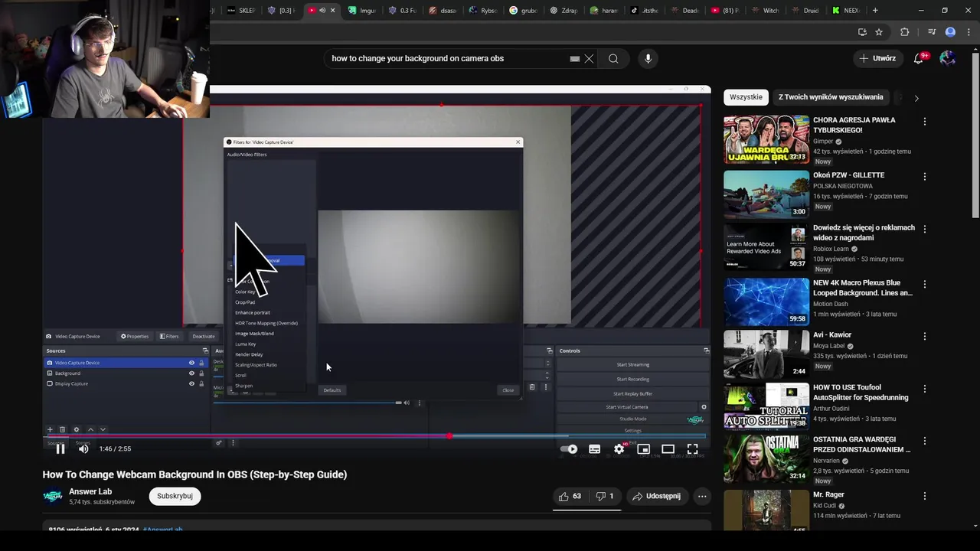Switch to the NEEX browser tab
Image resolution: width=980 pixels, height=551 pixels.
(847, 11)
